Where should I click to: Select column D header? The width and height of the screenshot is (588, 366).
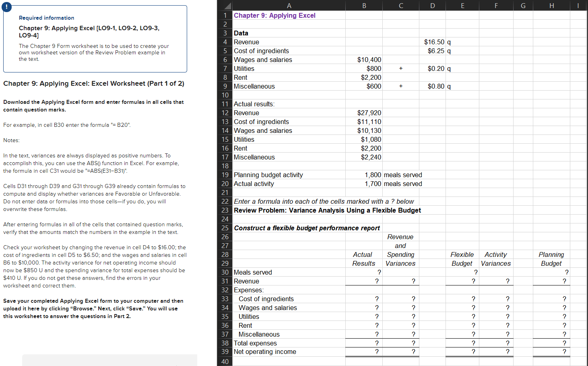pyautogui.click(x=432, y=5)
